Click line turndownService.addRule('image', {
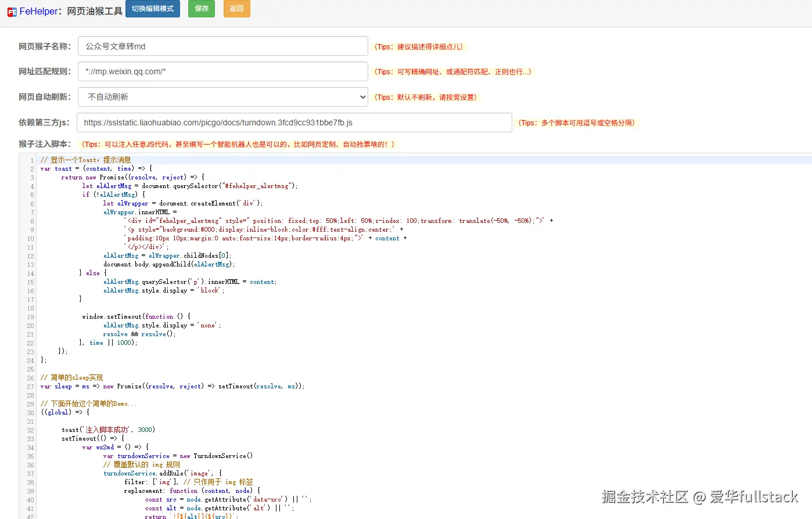Screen dimensions: 812x519 click(163, 473)
